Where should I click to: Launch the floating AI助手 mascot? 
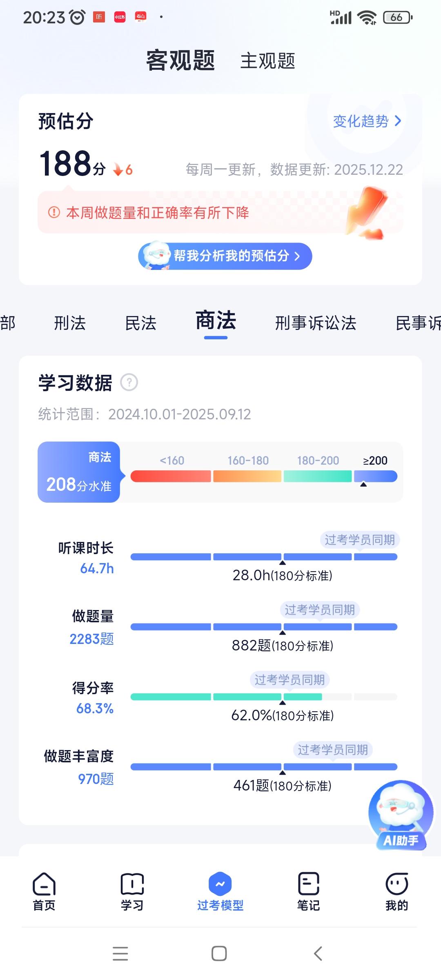(401, 815)
